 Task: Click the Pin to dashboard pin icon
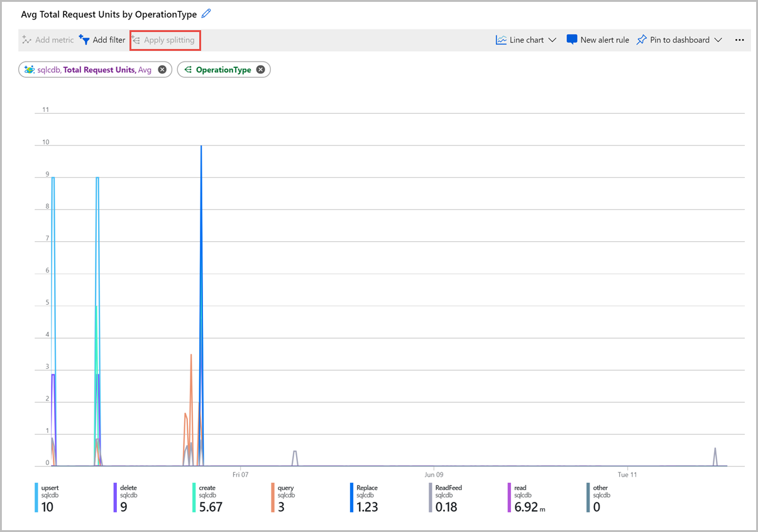[x=641, y=40]
